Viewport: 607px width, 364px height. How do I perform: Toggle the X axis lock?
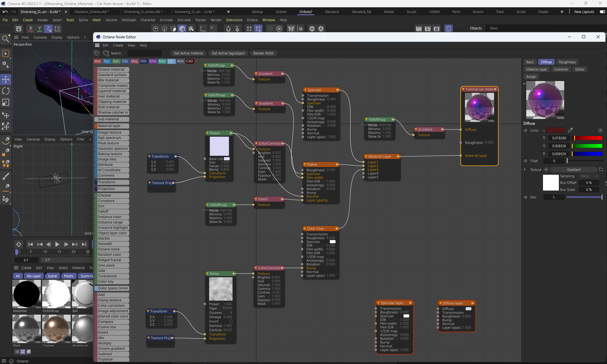pos(30,28)
